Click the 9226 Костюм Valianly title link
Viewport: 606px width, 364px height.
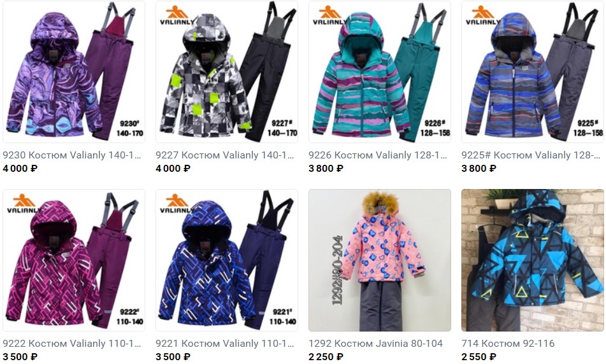click(x=378, y=155)
